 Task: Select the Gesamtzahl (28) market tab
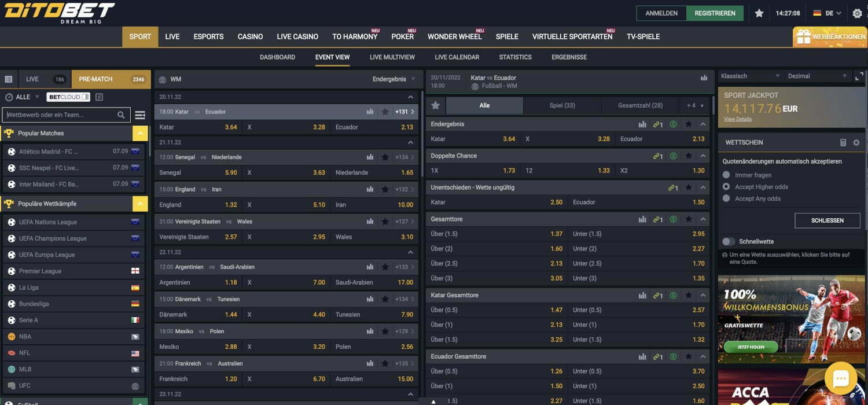[x=641, y=105]
